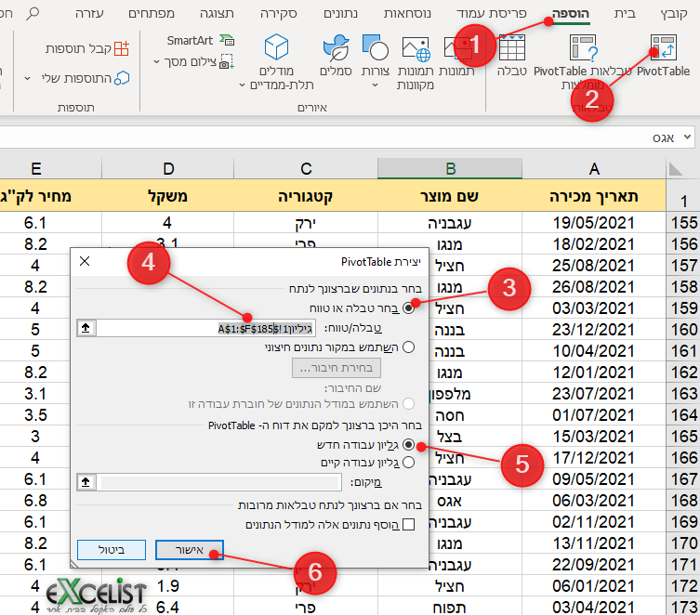
Task: Select 'use external data source' radio
Action: [x=408, y=347]
